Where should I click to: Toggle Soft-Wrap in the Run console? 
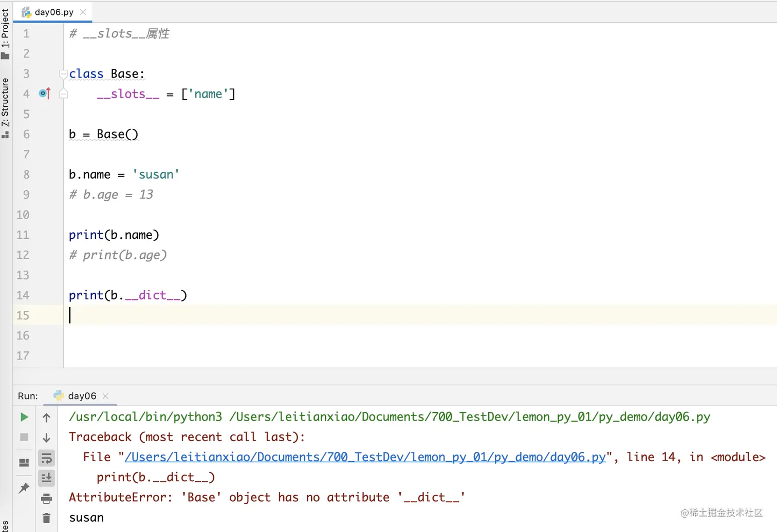46,458
